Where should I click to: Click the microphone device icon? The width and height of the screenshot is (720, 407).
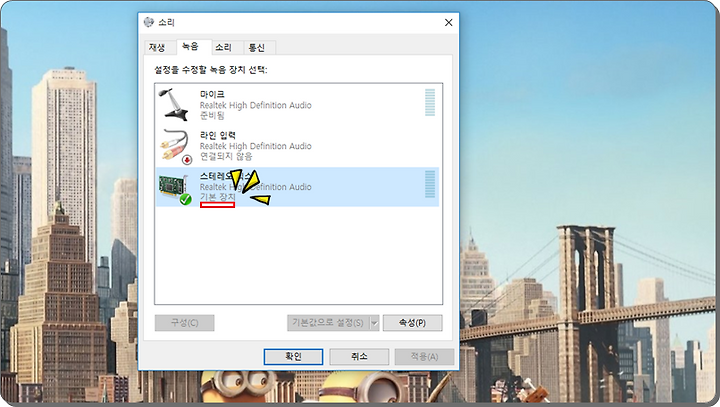(x=174, y=104)
